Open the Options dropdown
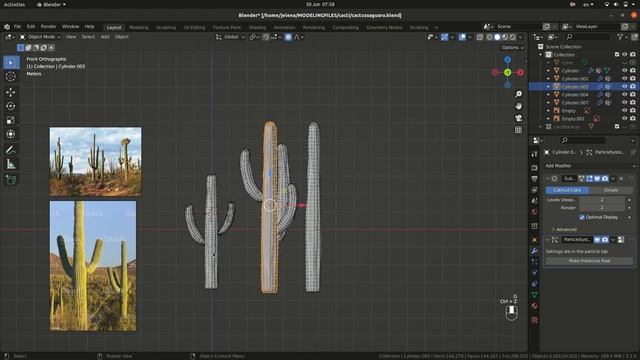The width and height of the screenshot is (640, 360). point(512,47)
